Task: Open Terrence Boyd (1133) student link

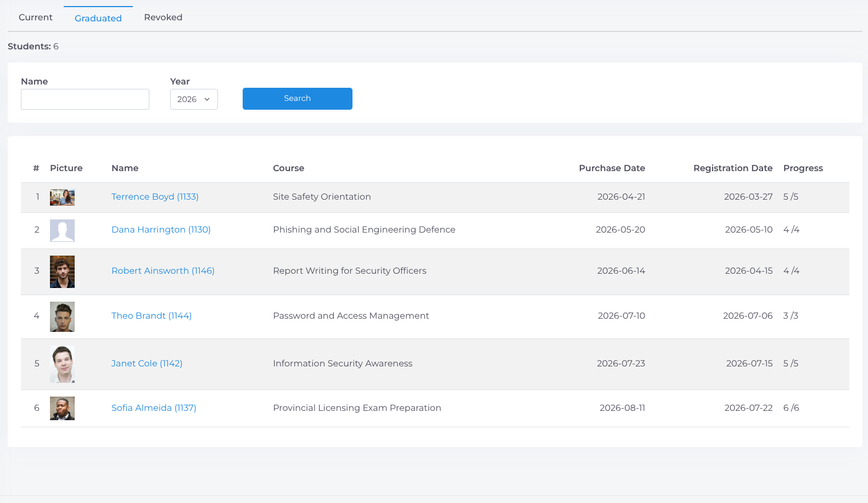Action: (x=155, y=196)
